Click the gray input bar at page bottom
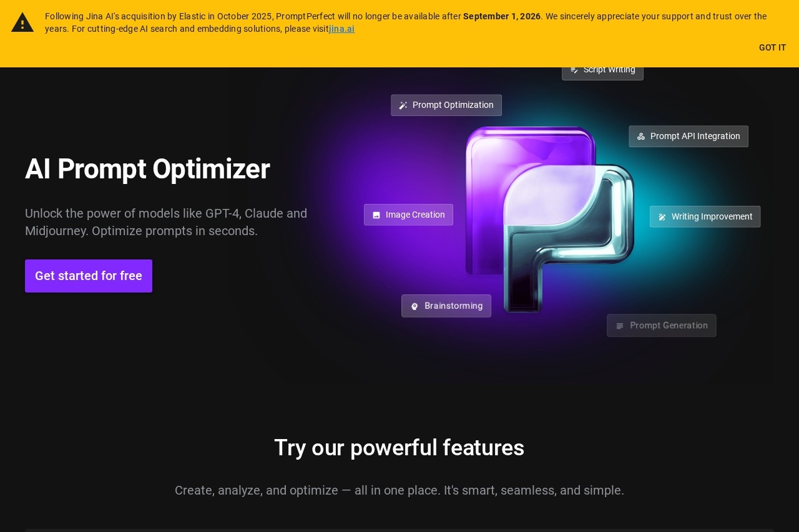 (x=399, y=529)
